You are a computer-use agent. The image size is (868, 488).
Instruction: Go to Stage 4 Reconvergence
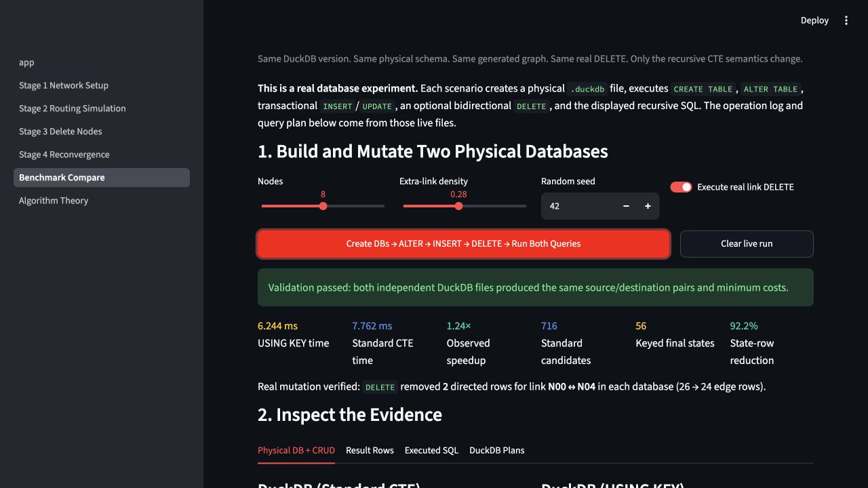click(102, 155)
